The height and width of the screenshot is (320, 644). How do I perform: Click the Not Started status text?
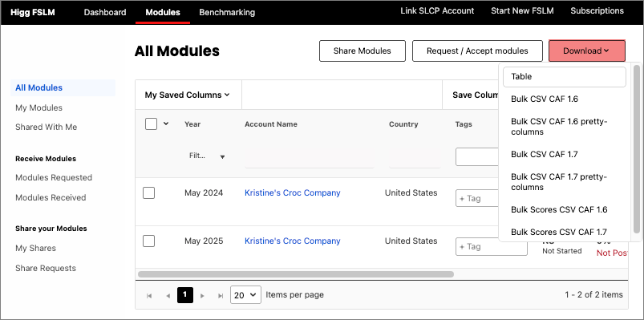tap(562, 251)
